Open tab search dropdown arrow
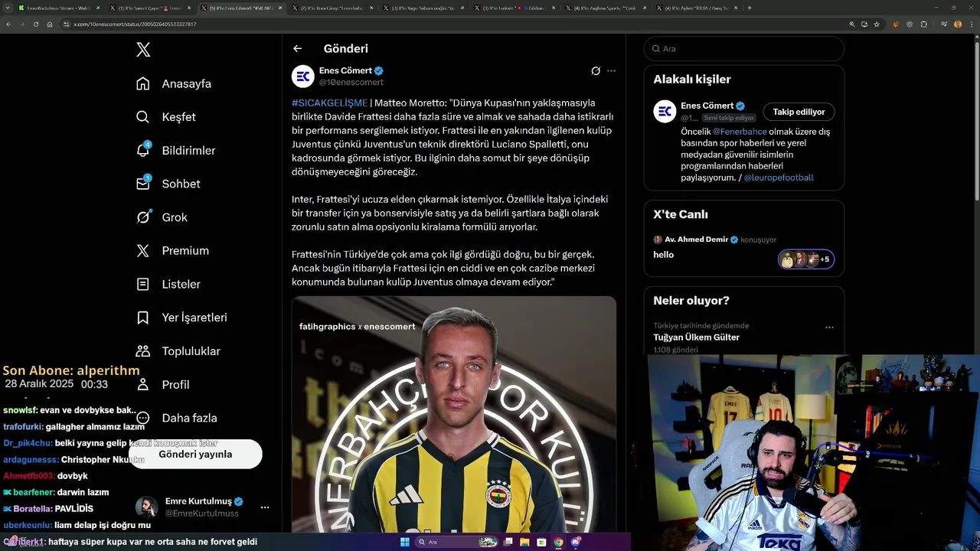 [x=6, y=8]
